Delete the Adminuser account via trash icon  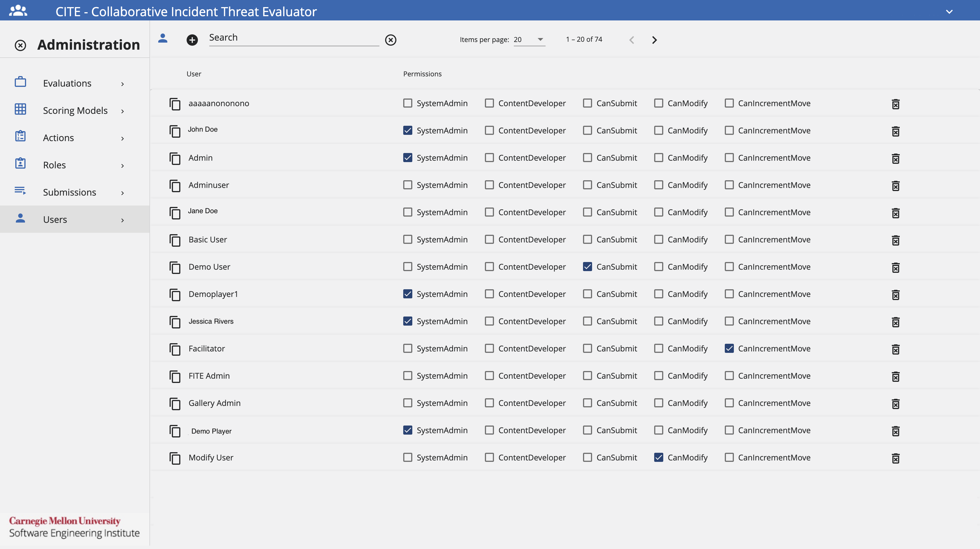896,186
